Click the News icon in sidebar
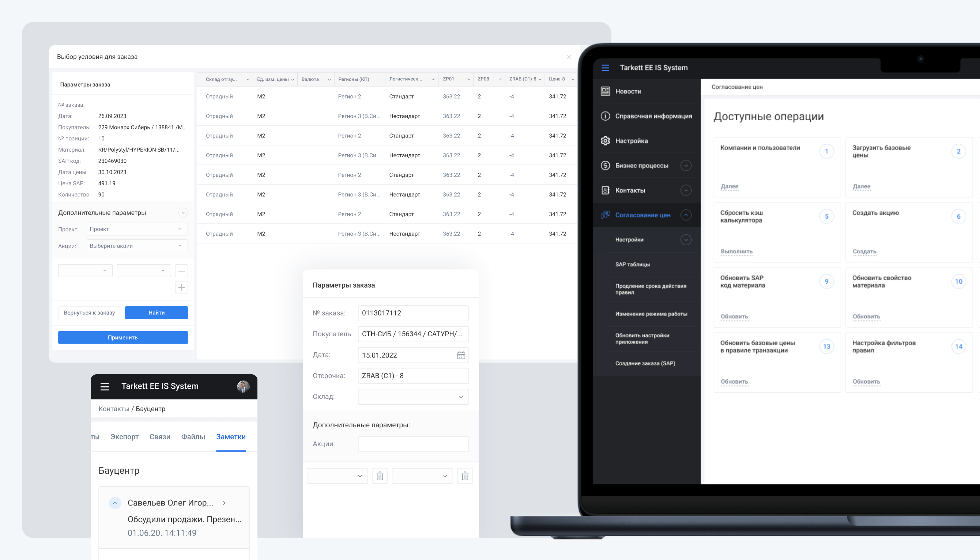 pos(605,91)
